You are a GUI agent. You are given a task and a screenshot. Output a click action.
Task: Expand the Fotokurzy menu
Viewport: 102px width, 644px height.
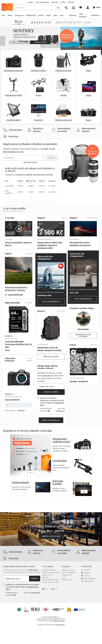[96, 15]
